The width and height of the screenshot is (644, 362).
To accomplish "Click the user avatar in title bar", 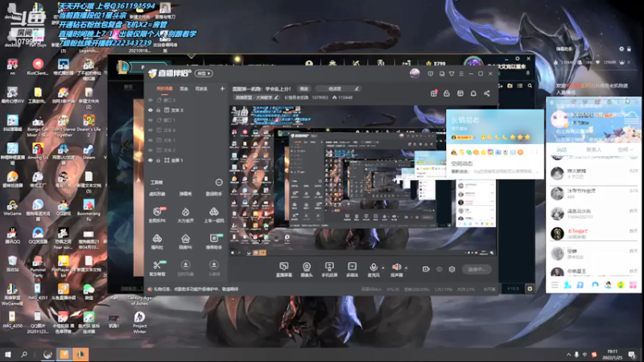I will coord(415,73).
